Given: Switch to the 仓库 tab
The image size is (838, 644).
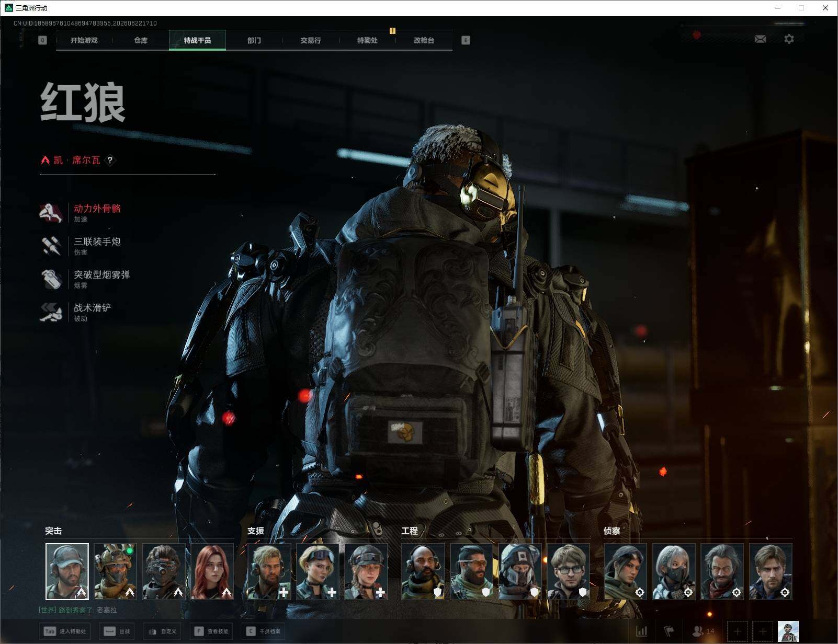Looking at the screenshot, I should 141,40.
